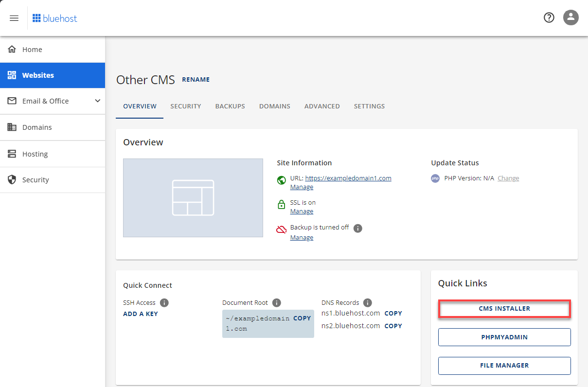Select the Advanced tab
The width and height of the screenshot is (588, 387).
pyautogui.click(x=322, y=106)
